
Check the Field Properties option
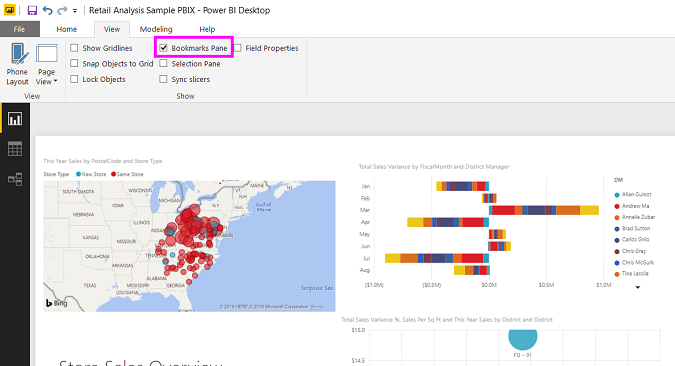(x=238, y=48)
